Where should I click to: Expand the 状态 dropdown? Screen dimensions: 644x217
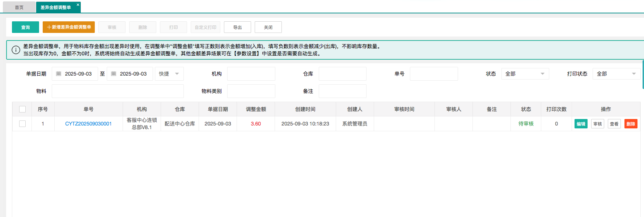coord(525,74)
